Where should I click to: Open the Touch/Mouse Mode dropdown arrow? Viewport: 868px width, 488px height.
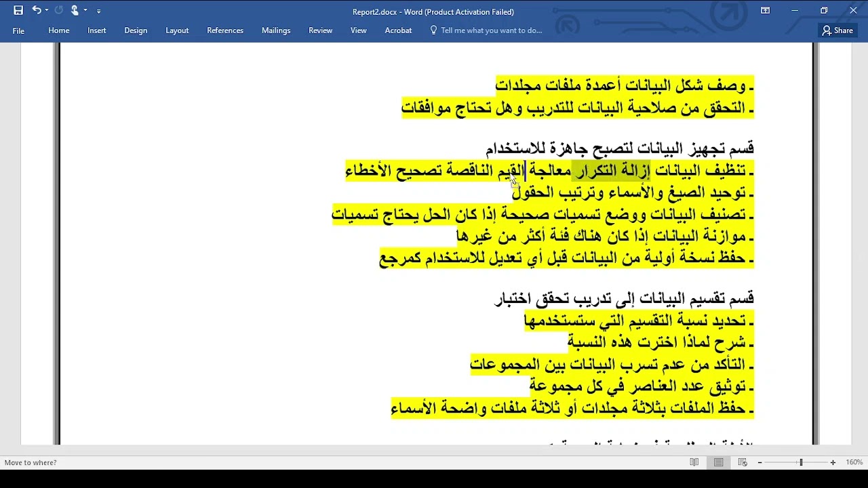click(x=85, y=11)
